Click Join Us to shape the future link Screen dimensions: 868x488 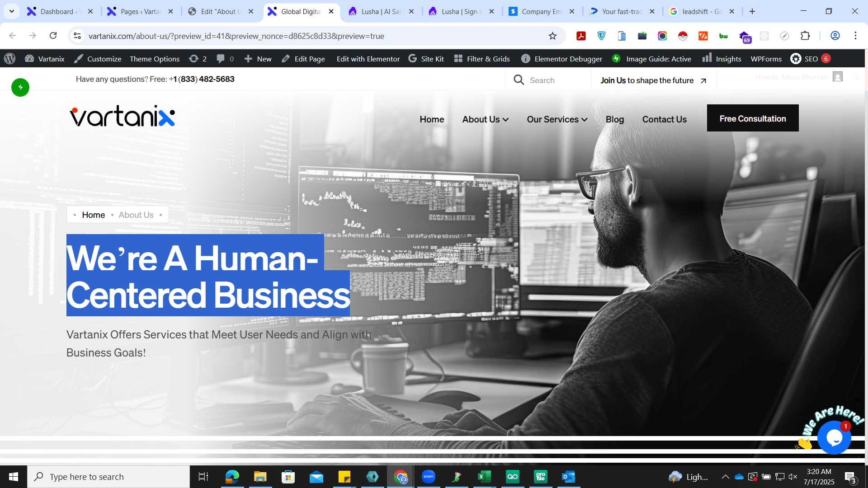point(653,80)
